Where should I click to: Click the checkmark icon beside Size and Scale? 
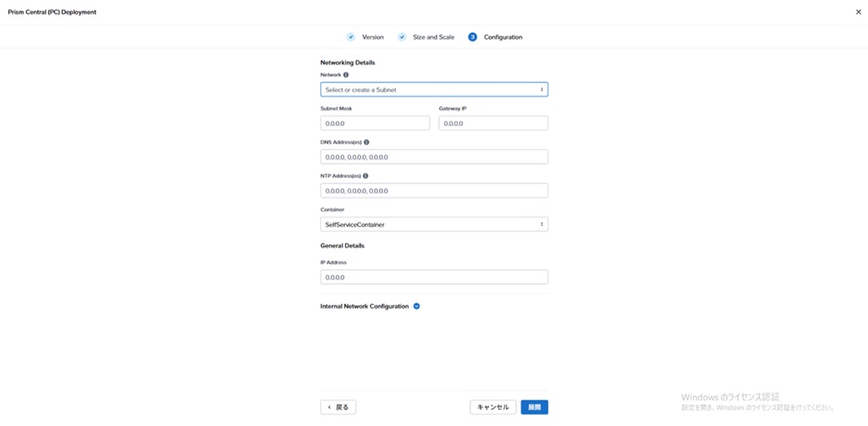tap(402, 37)
